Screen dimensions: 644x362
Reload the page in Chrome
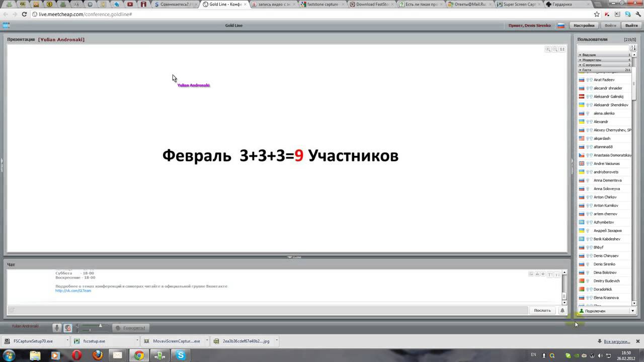(x=24, y=14)
